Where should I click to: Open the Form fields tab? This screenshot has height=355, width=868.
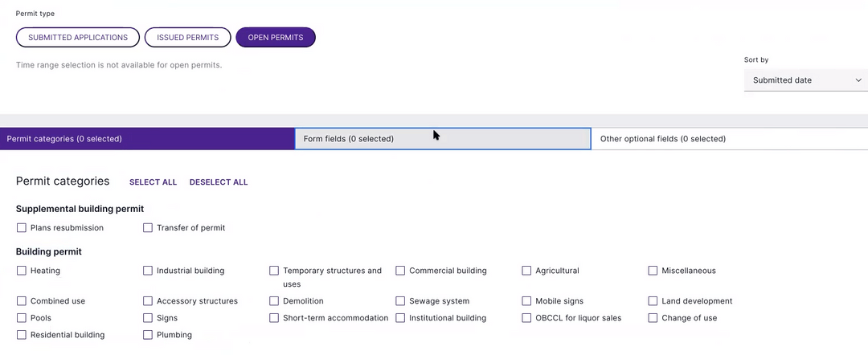pyautogui.click(x=443, y=139)
